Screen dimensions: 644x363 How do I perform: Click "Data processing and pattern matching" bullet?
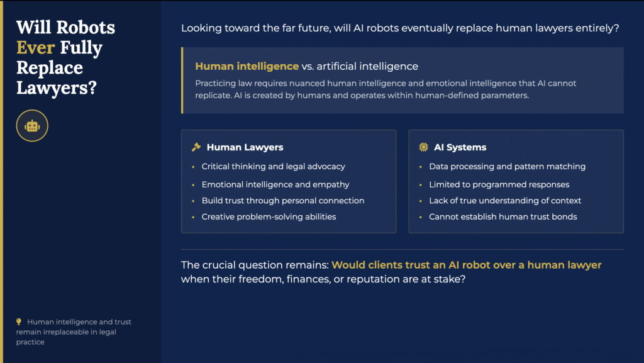(507, 167)
